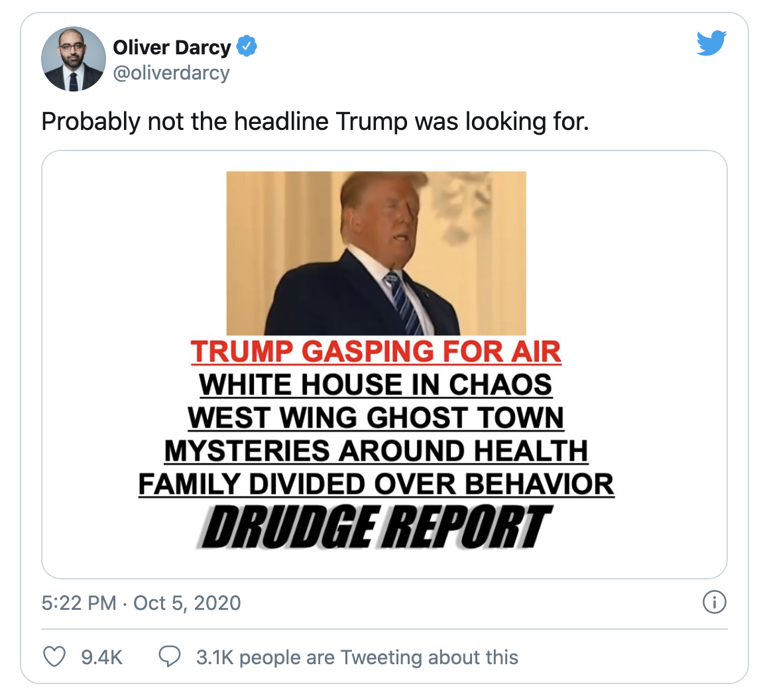Open the tweet info icon
Screen dimensions: 765x700
pos(714,603)
